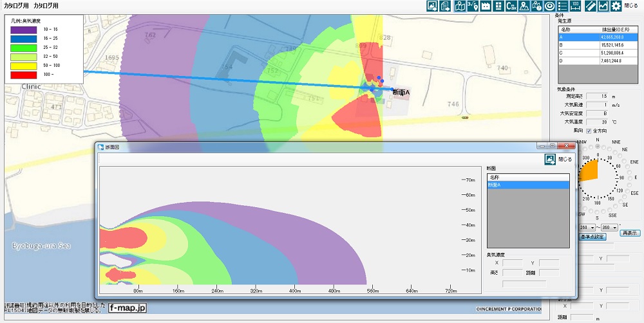
Task: Select source row C in the 発生源 table
Action: (598, 53)
